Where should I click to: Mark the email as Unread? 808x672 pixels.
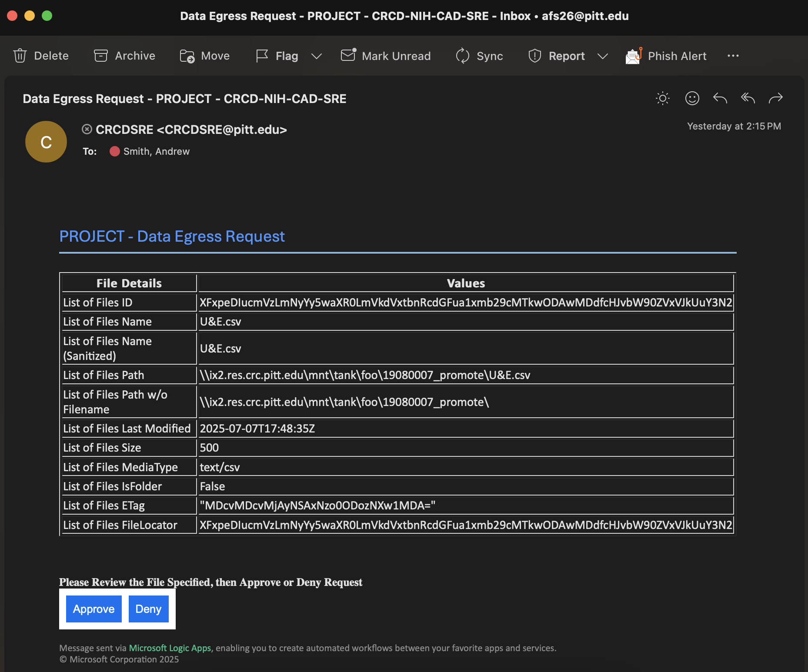386,56
